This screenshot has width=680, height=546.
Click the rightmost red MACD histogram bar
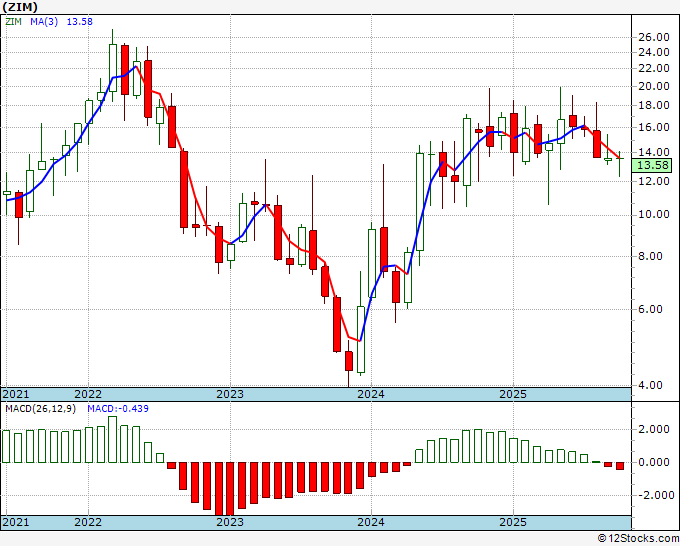[620, 466]
